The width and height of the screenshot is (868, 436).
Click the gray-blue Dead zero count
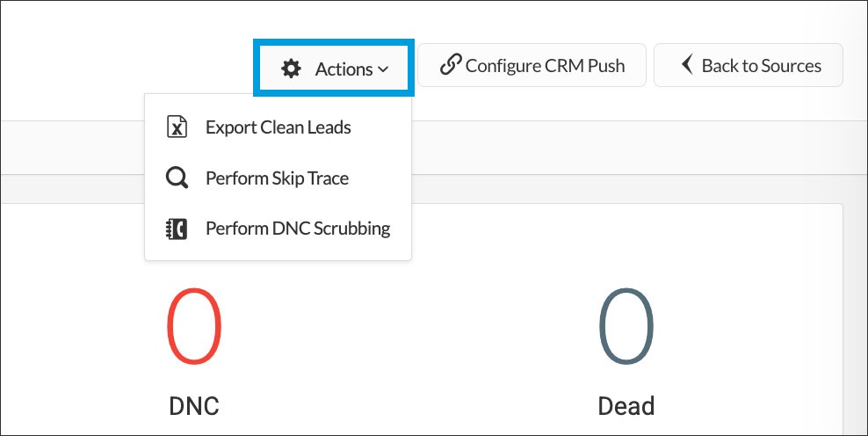point(626,327)
